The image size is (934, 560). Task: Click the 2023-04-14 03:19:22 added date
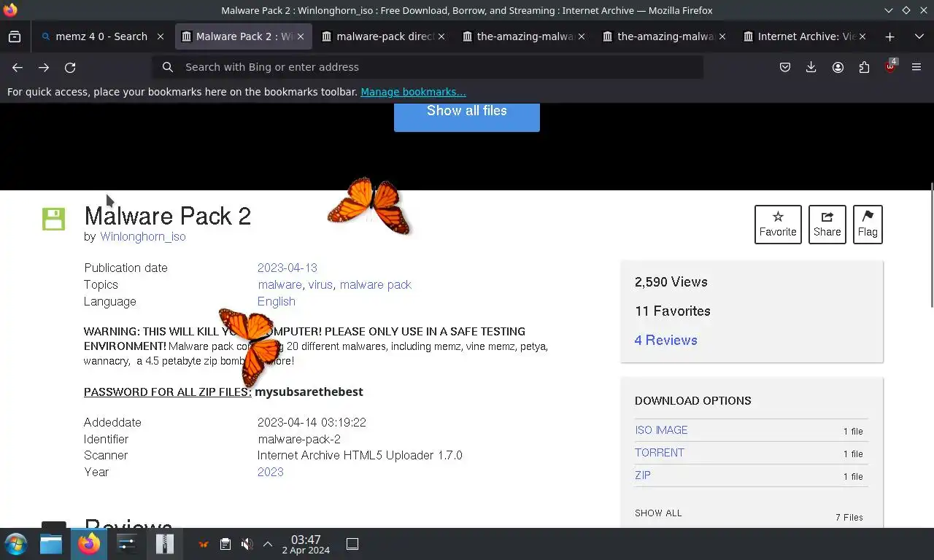click(312, 422)
